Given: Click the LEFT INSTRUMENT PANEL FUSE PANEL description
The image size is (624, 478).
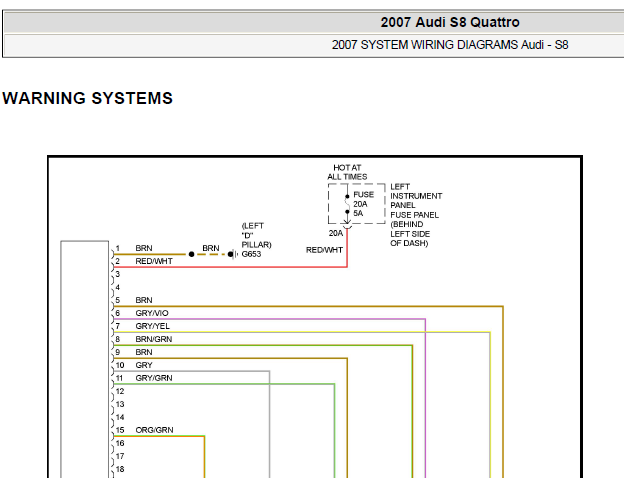Looking at the screenshot, I should 416,215.
